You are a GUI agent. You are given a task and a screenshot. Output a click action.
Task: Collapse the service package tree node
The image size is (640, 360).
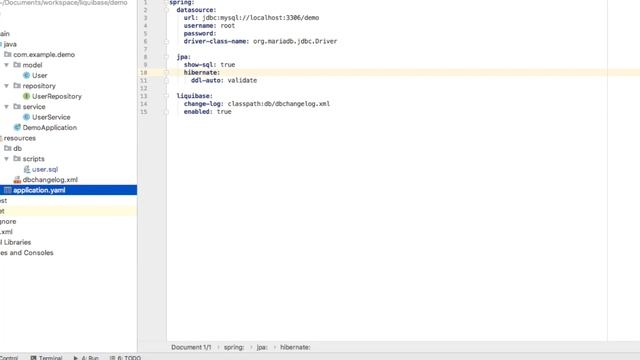click(x=7, y=107)
